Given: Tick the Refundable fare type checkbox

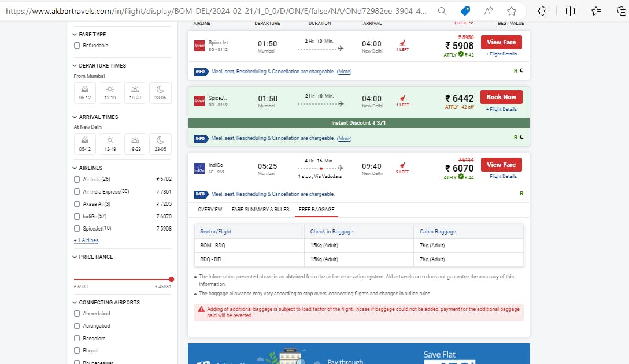Looking at the screenshot, I should pos(77,46).
